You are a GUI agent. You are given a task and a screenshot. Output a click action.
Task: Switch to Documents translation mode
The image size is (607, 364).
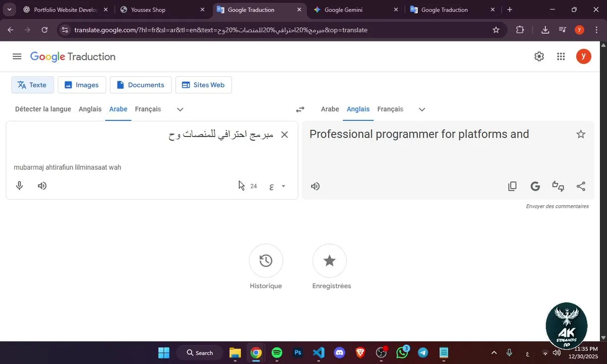pyautogui.click(x=141, y=85)
